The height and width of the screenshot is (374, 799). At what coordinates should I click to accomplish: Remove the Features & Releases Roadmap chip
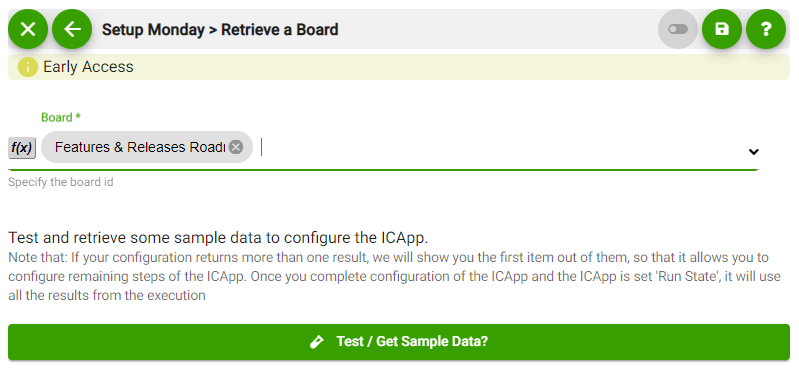coord(235,147)
